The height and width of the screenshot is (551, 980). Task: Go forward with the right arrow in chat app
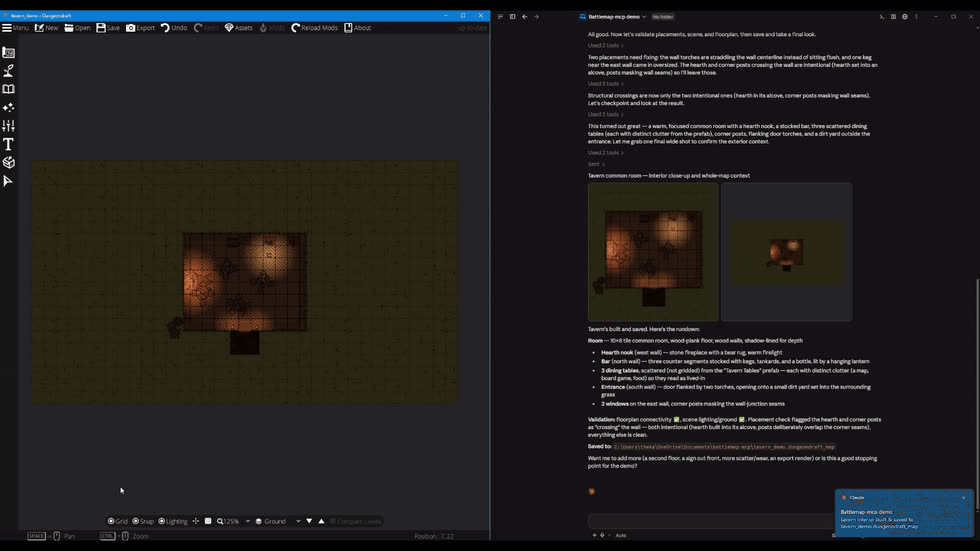[x=536, y=17]
